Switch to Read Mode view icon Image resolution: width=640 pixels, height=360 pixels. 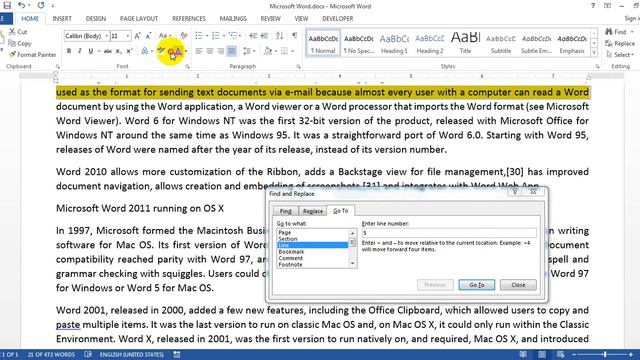click(x=523, y=354)
